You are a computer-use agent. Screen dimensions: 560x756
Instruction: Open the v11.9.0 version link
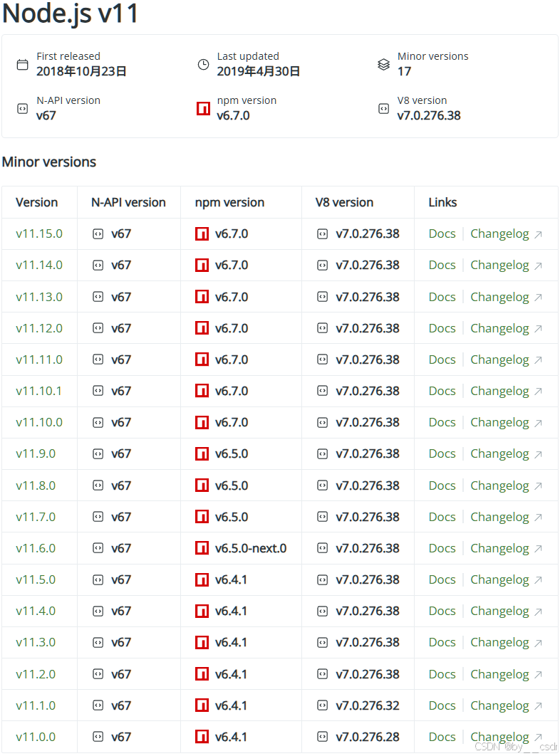[x=36, y=453]
